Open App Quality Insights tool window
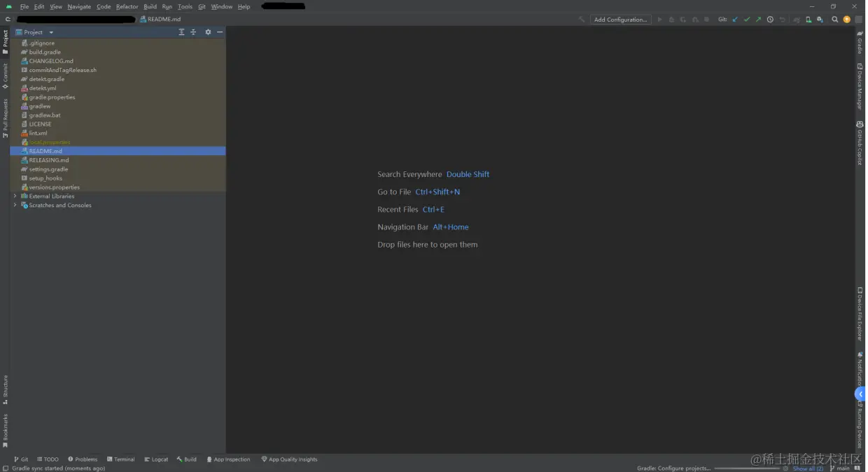 pyautogui.click(x=289, y=459)
